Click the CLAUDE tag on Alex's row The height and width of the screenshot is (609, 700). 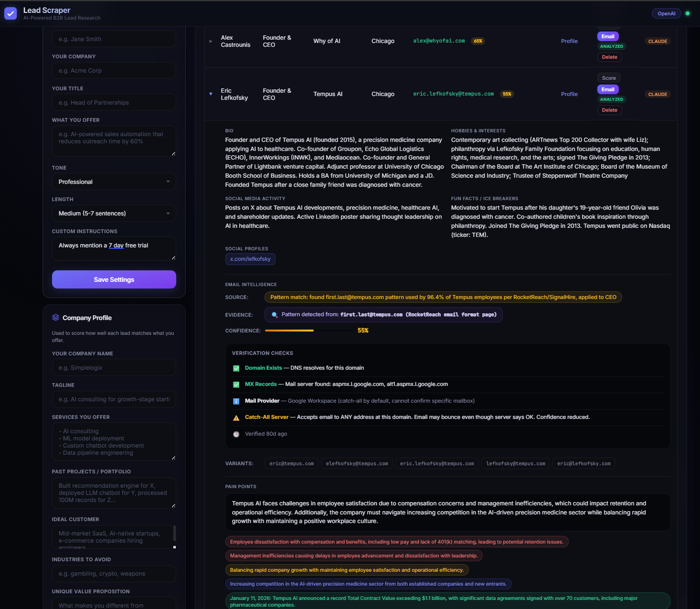point(658,42)
